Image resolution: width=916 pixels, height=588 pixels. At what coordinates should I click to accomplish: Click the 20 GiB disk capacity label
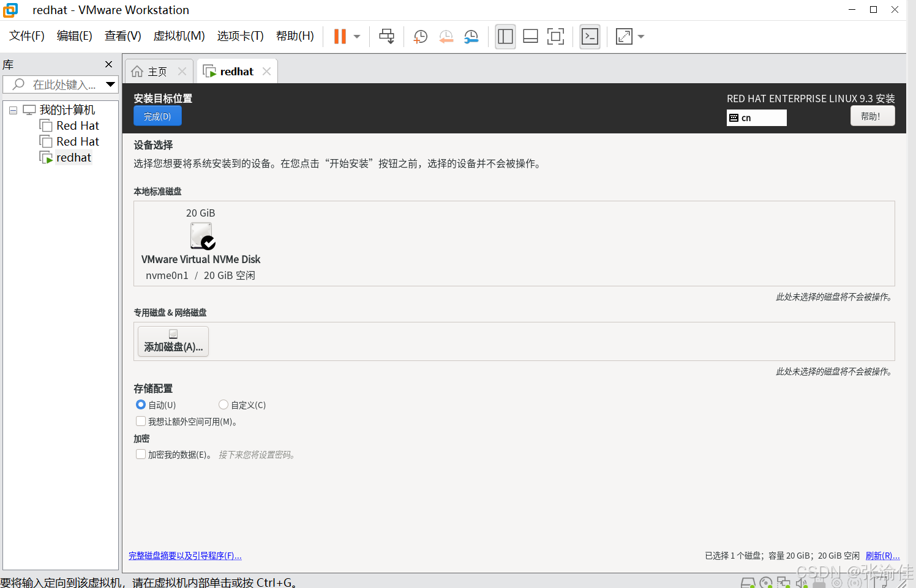coord(200,213)
